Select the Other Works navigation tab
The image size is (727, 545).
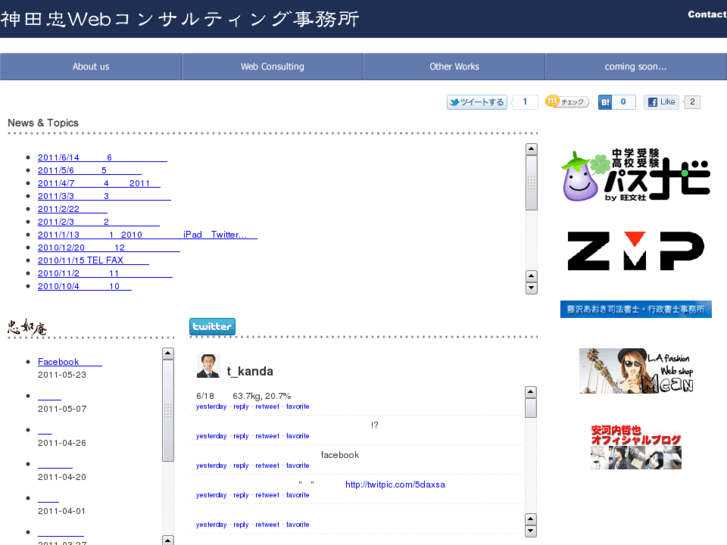coord(454,67)
